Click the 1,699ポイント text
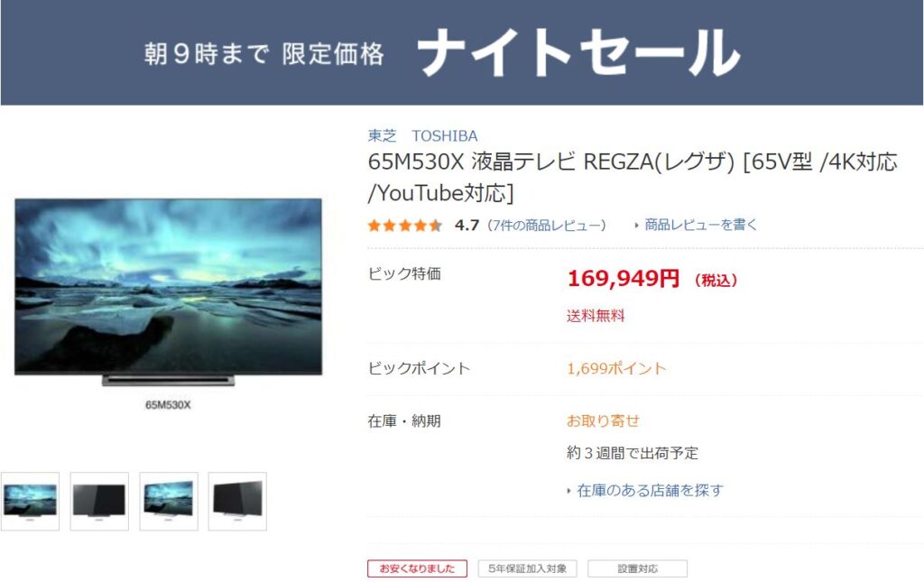The width and height of the screenshot is (924, 582). coord(616,369)
